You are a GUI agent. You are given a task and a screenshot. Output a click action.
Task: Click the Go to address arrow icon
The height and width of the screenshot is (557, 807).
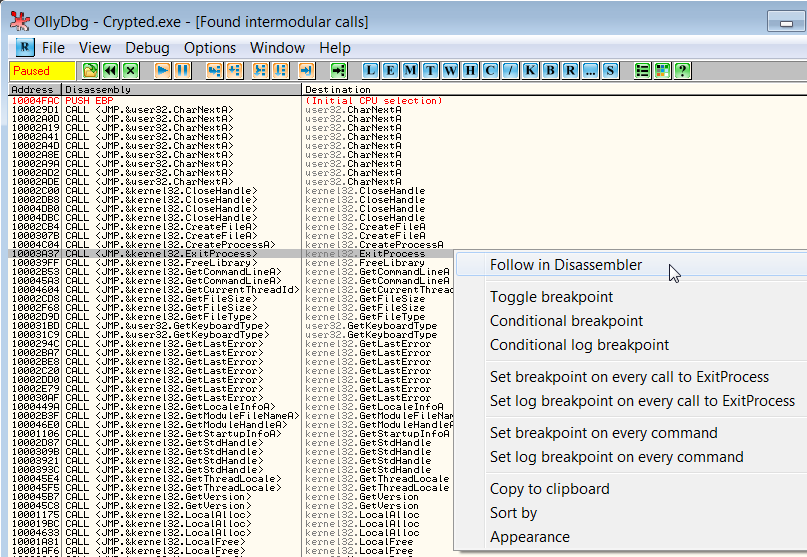[x=339, y=71]
